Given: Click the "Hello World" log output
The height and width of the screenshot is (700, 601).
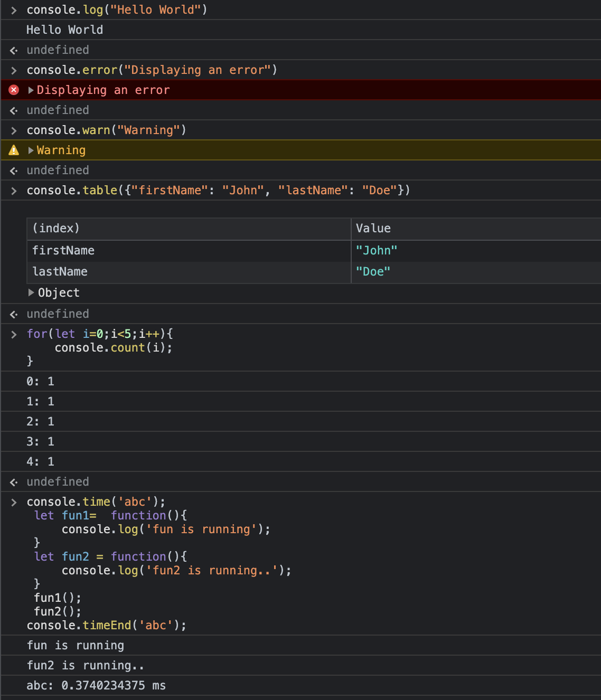Looking at the screenshot, I should 64,30.
